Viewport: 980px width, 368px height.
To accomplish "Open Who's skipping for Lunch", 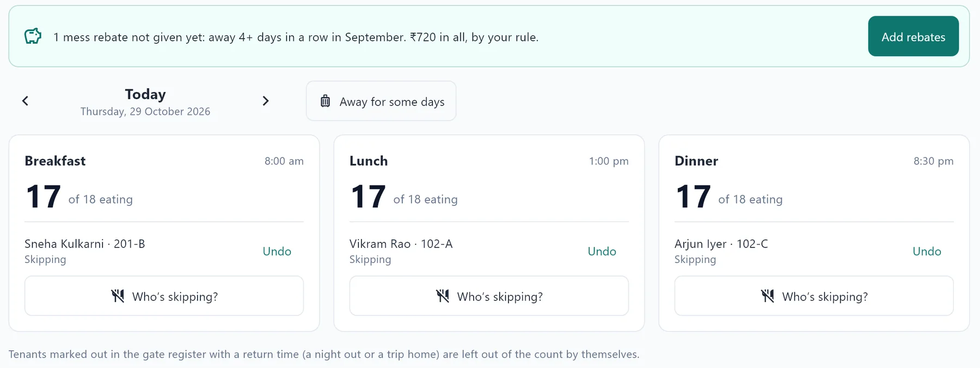I will (489, 296).
